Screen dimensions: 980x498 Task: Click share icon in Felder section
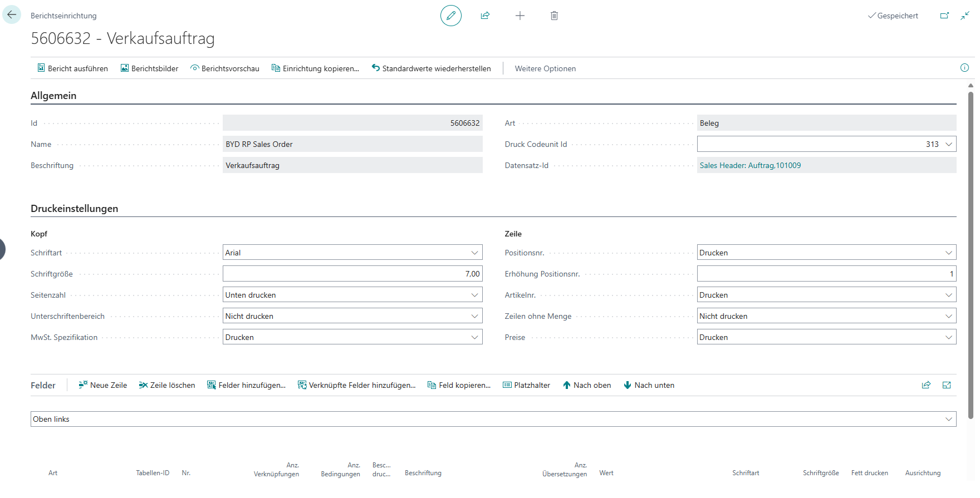pos(926,385)
